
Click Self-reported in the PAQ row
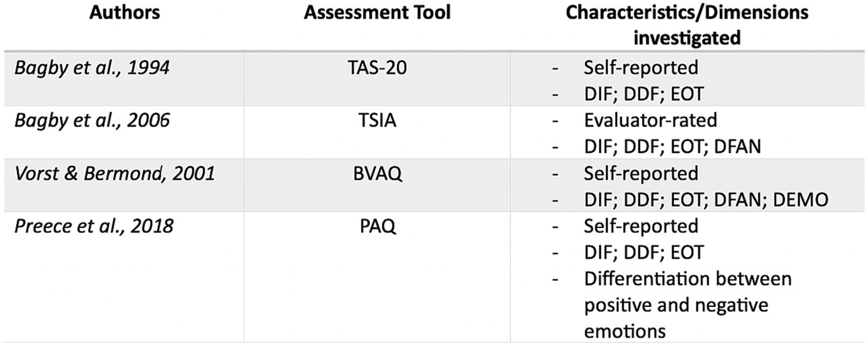coord(641,226)
